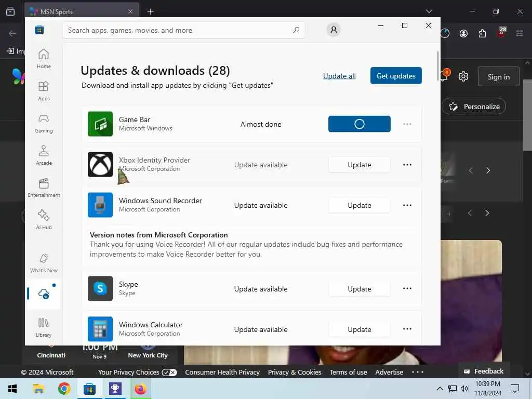Click the Update all link
This screenshot has height=399, width=532.
pyautogui.click(x=339, y=76)
